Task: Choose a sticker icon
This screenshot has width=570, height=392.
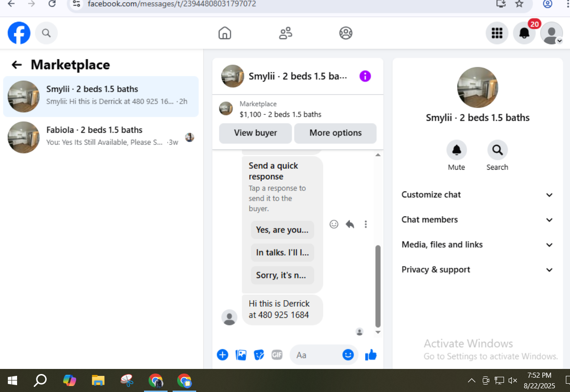Action: pyautogui.click(x=259, y=355)
